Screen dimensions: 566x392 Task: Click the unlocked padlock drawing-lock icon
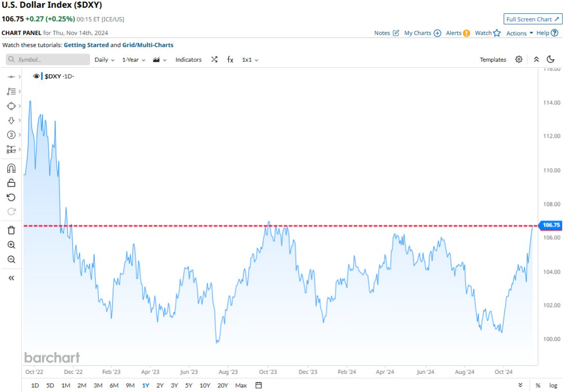pos(11,183)
